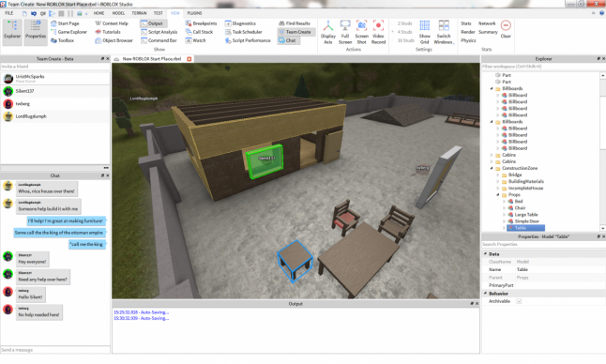
Task: Switch to the TEST ribbon tab
Action: point(159,13)
